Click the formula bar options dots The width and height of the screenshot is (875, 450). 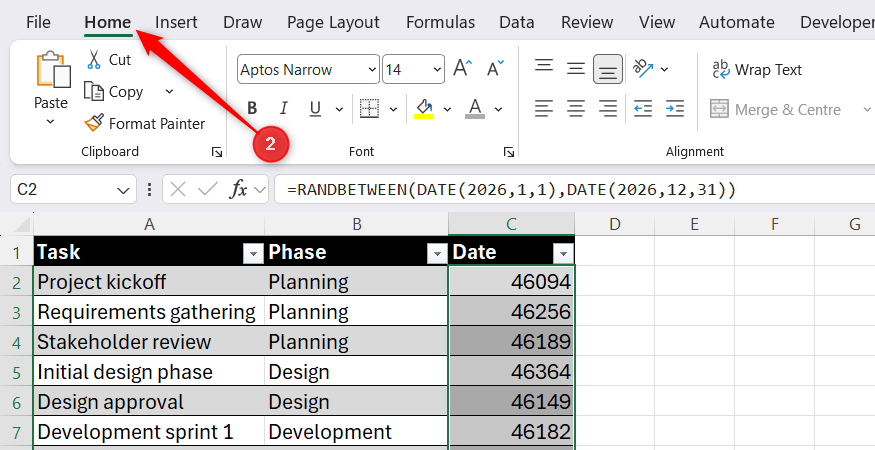coord(149,190)
